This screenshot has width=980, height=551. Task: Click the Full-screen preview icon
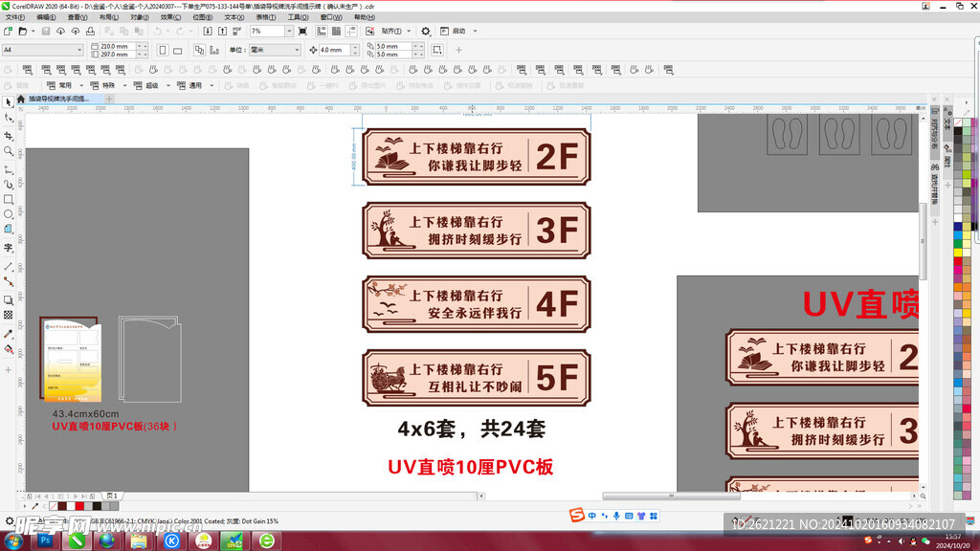pos(303,31)
